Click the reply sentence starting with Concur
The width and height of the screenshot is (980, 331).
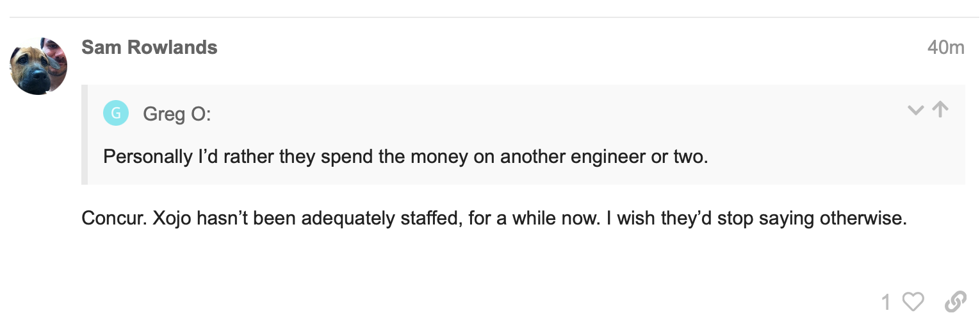(494, 219)
